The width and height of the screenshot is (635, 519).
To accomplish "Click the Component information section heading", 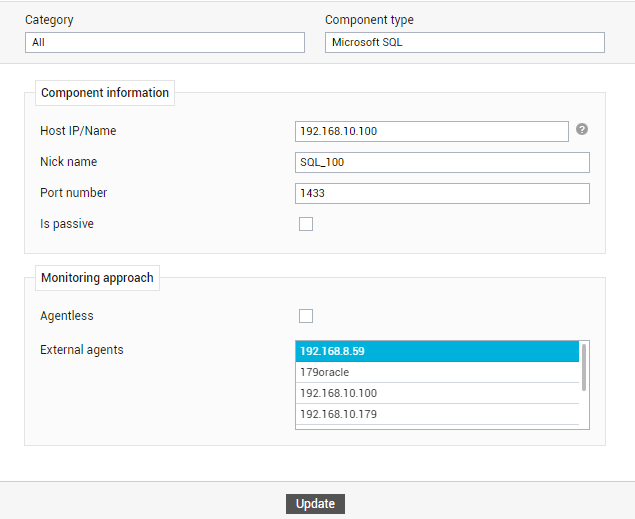I will click(x=105, y=93).
